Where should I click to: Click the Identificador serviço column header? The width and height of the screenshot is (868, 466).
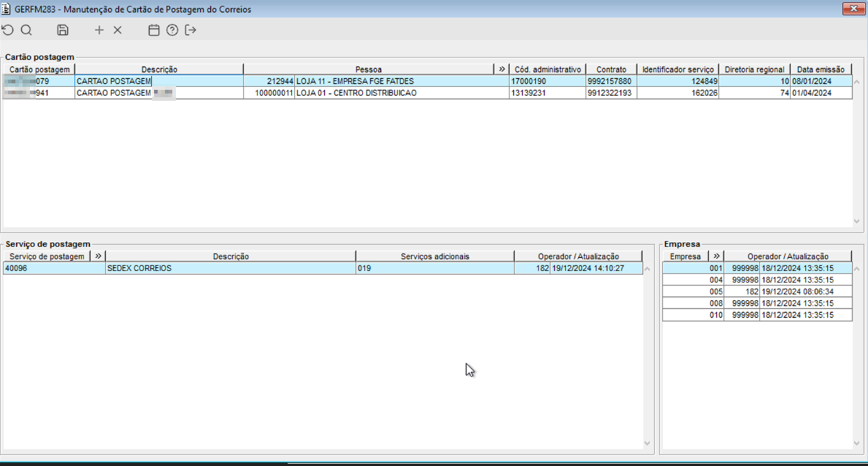coord(677,69)
